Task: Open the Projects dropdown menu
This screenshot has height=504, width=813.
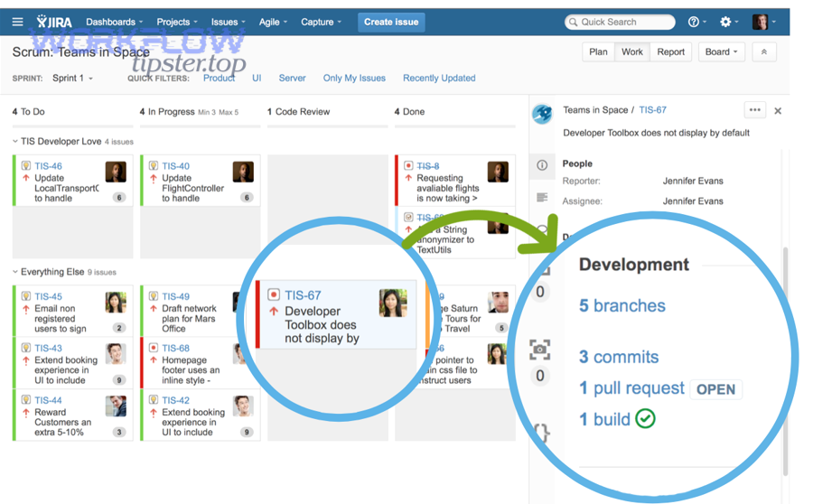Action: point(177,22)
